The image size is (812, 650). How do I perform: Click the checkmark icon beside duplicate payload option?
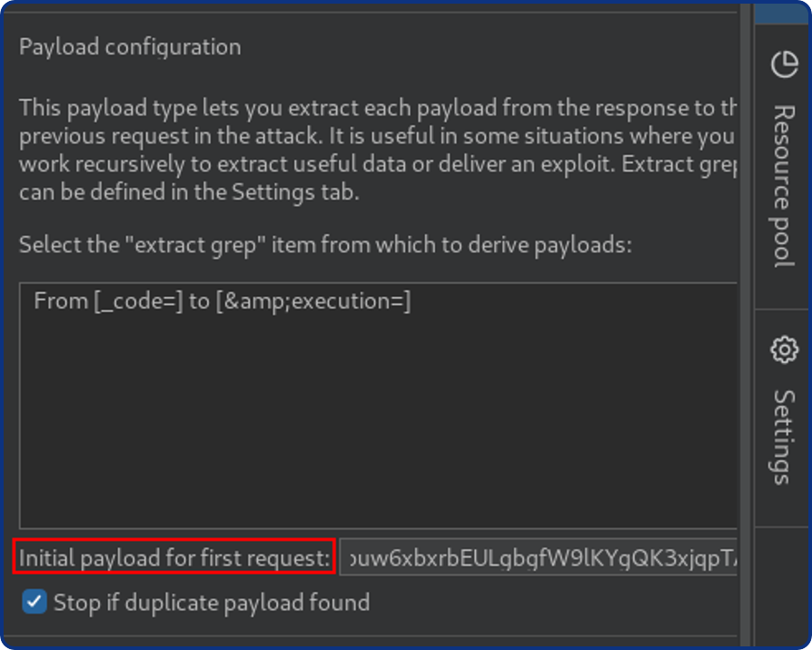34,602
